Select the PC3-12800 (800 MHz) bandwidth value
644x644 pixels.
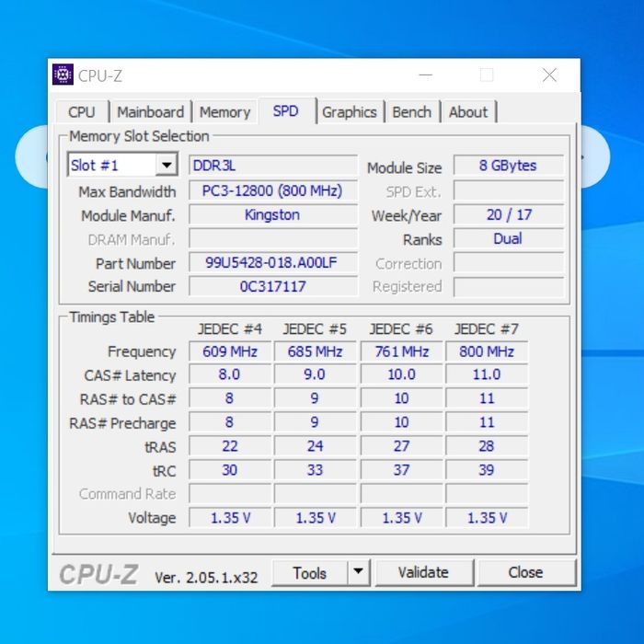point(273,190)
